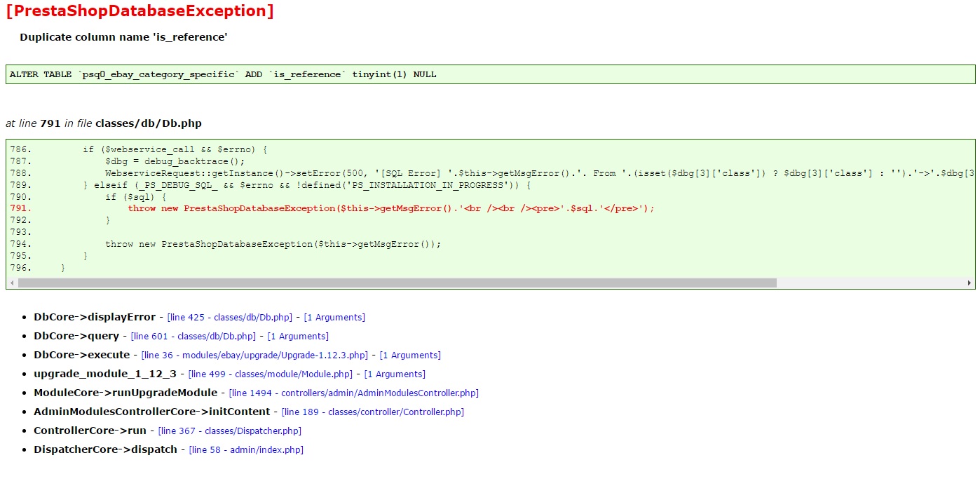This screenshot has height=481, width=980.
Task: Click the code box horizontal scrollbar thumb
Action: (x=397, y=283)
